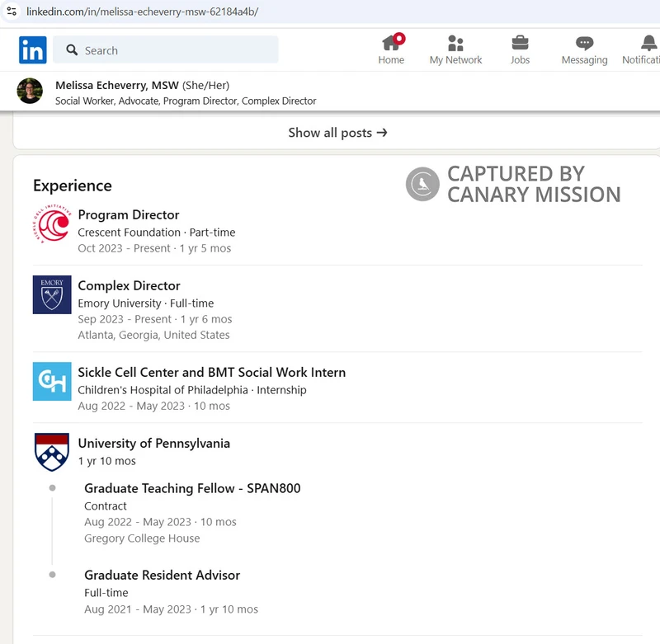This screenshot has height=644, width=660.
Task: Click the Home tab label
Action: pyautogui.click(x=391, y=60)
